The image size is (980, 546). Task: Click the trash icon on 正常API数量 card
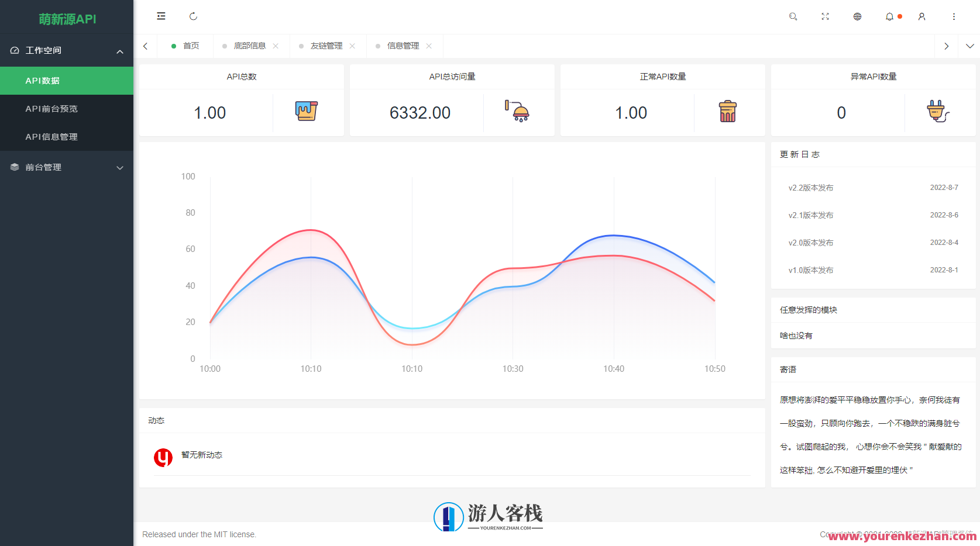727,110
